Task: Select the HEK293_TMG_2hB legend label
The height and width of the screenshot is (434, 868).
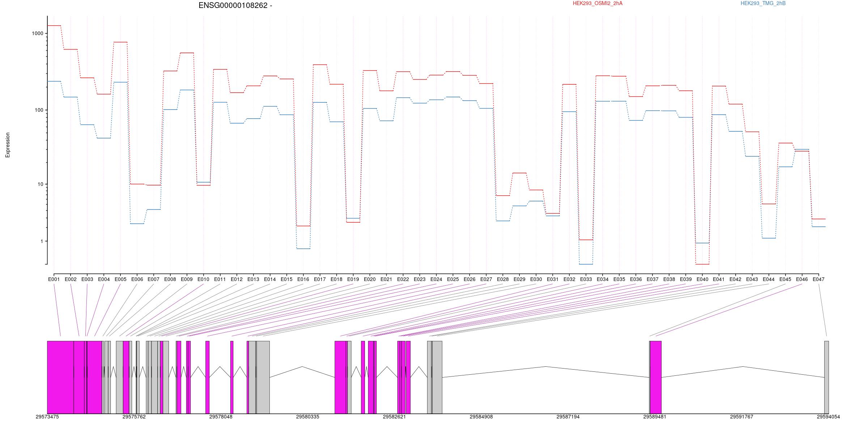Action: pyautogui.click(x=763, y=3)
